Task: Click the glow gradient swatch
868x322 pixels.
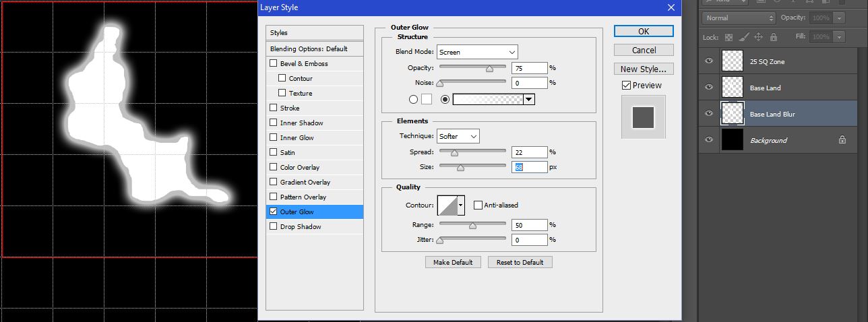Action: pyautogui.click(x=489, y=99)
